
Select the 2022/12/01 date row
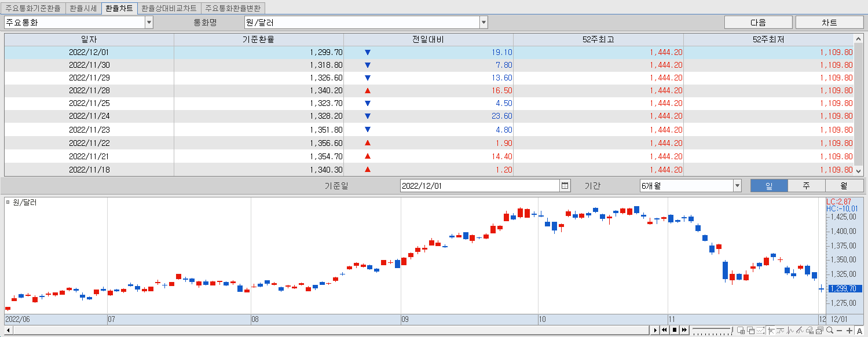(x=429, y=52)
